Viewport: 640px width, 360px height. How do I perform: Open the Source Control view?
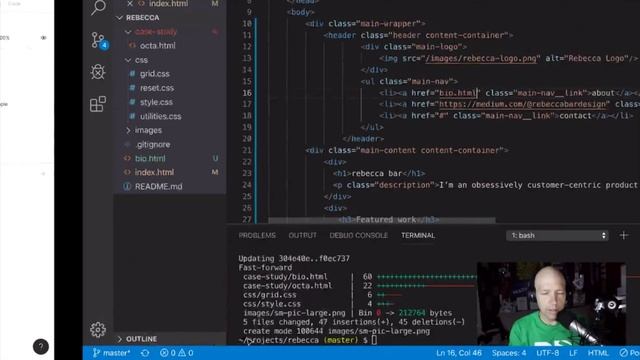pos(98,40)
